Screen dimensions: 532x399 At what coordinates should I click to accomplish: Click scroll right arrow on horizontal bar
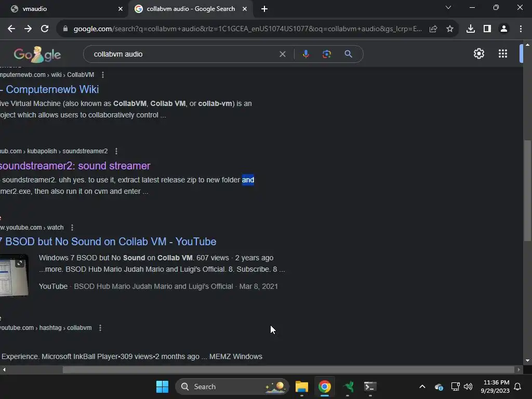(x=519, y=369)
